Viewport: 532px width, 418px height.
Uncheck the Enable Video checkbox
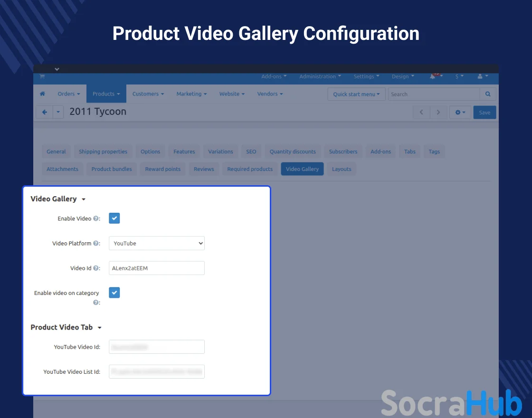click(114, 218)
